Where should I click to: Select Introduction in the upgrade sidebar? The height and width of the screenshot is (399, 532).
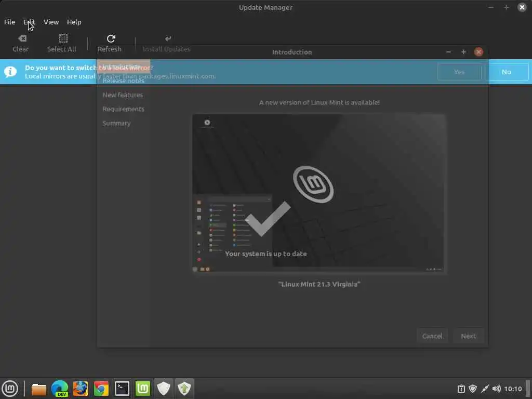124,66
